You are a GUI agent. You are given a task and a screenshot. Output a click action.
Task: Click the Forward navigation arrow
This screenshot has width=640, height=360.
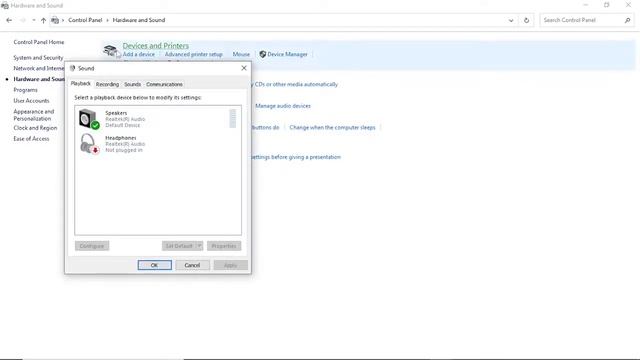pos(23,20)
